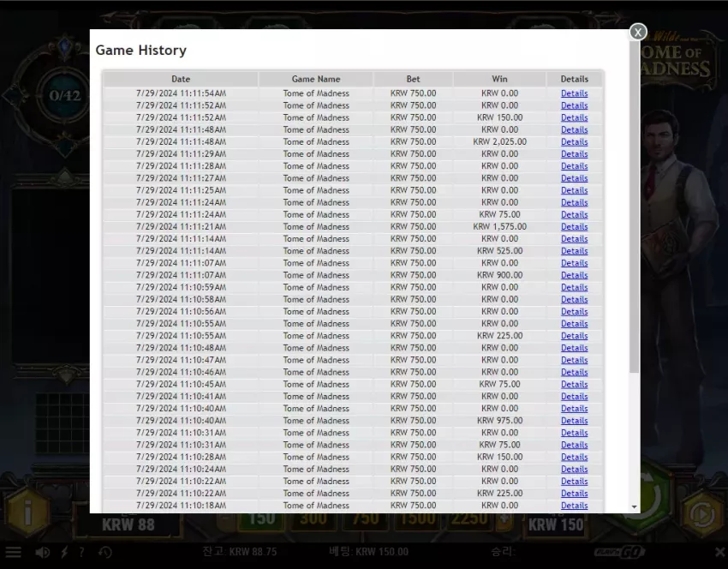Click the 7/29/2024 11:11:21AM date cell
The image size is (728, 569).
point(181,227)
